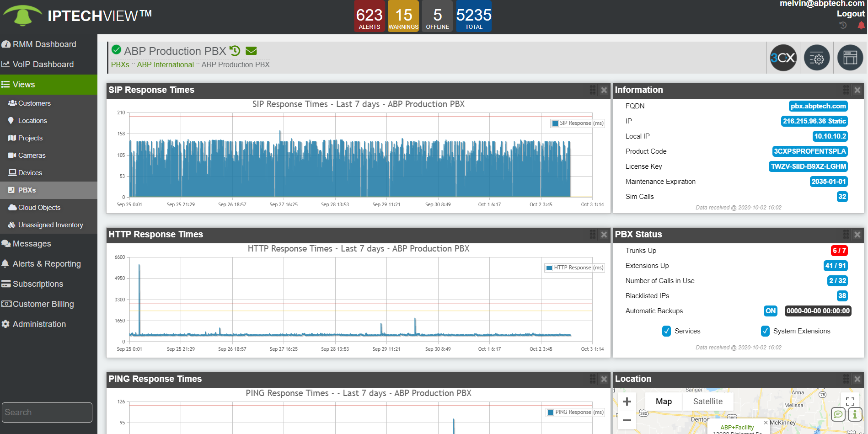868x434 pixels.
Task: Toggle fullscreen view of the map
Action: pyautogui.click(x=850, y=402)
